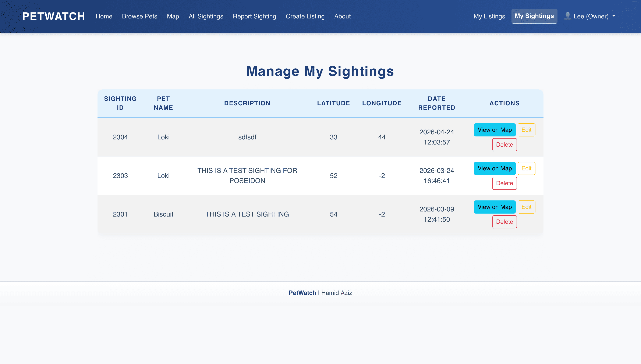Click sighting ID 2303 cell
641x364 pixels.
coord(120,175)
